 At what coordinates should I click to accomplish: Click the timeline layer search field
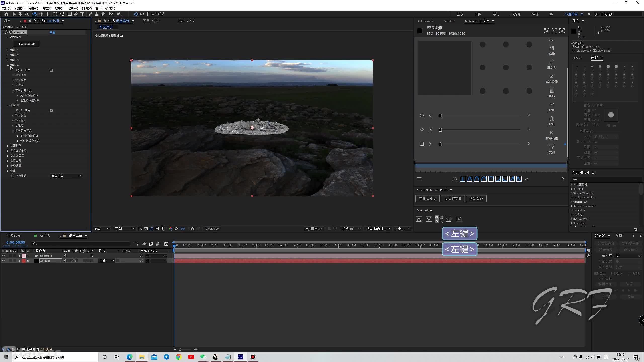tap(80, 244)
